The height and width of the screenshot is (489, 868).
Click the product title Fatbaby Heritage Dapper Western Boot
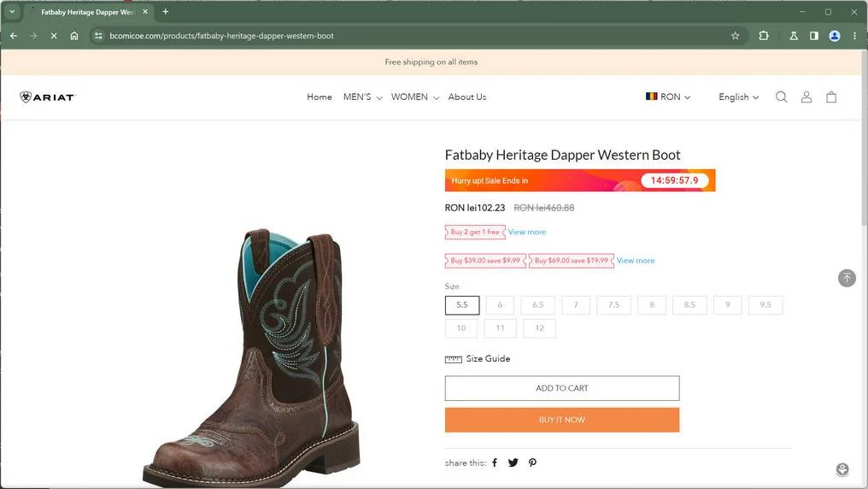coord(562,155)
